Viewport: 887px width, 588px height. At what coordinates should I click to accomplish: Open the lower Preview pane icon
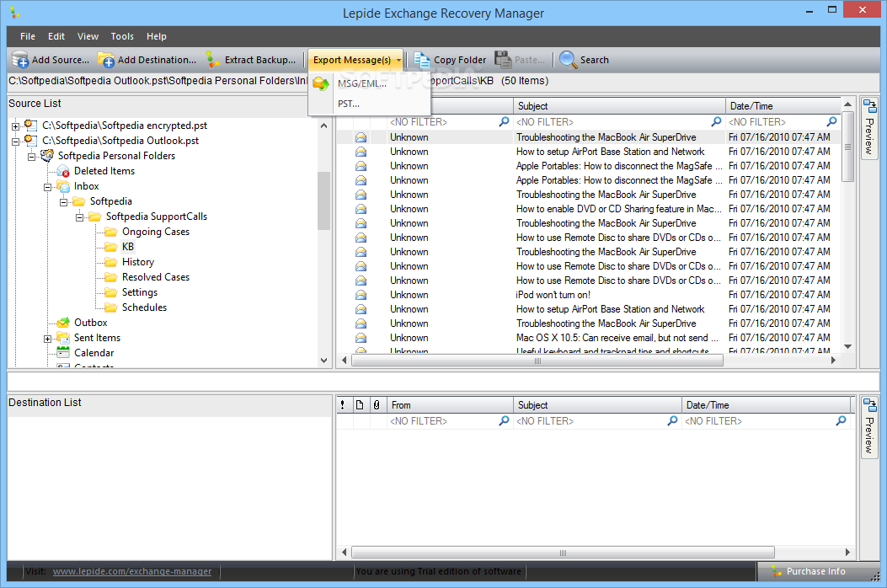(x=869, y=404)
